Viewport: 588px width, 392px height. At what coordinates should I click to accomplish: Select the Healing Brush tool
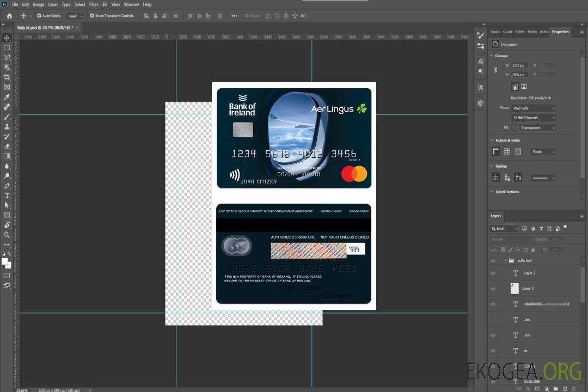coord(7,107)
